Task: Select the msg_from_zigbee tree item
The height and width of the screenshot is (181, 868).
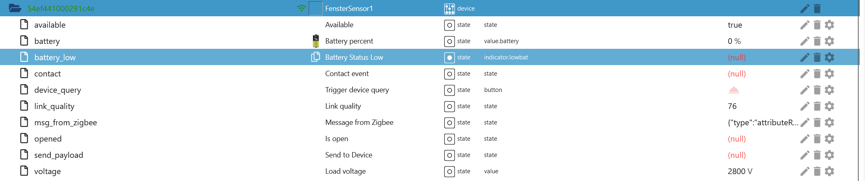Action: [x=65, y=122]
